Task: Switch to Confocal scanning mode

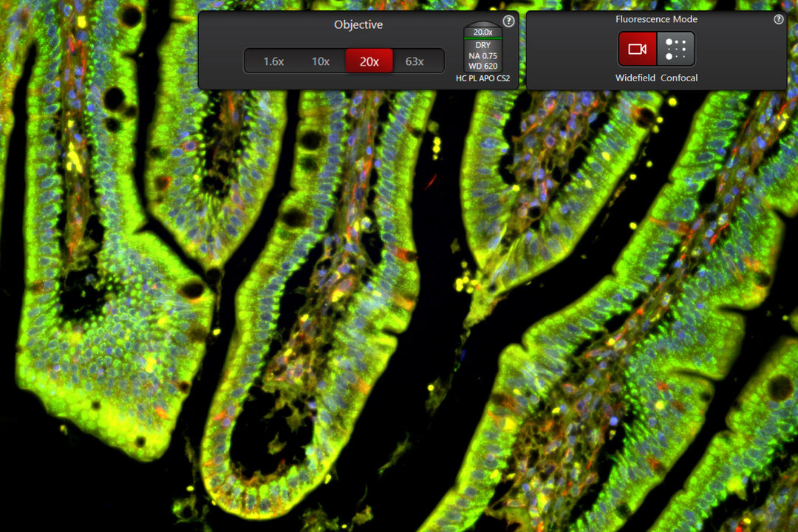Action: point(676,49)
